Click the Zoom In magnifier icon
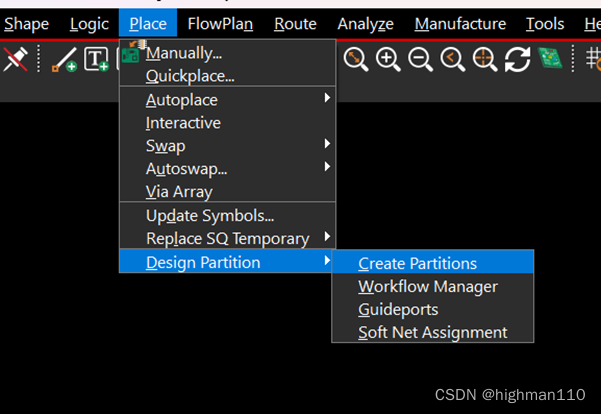 (x=388, y=60)
